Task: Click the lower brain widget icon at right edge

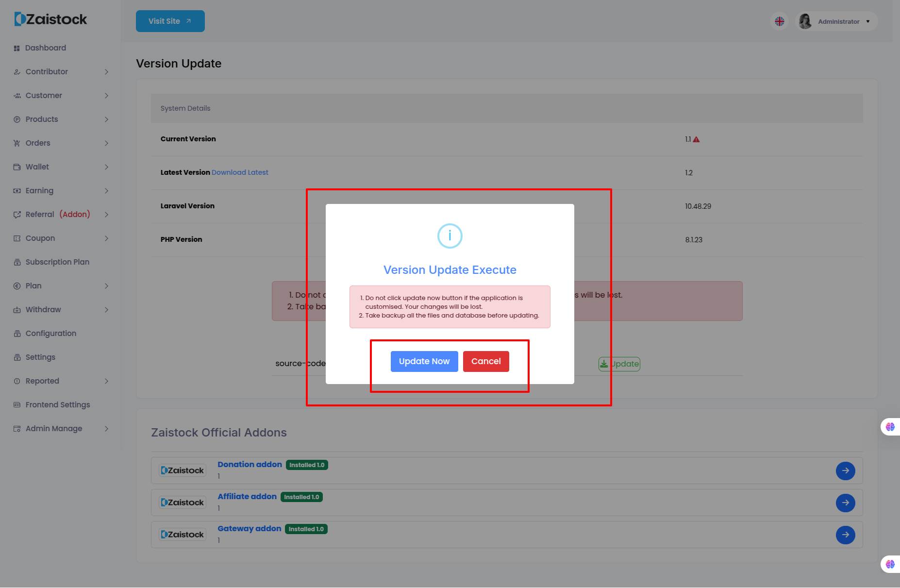Action: pos(890,564)
